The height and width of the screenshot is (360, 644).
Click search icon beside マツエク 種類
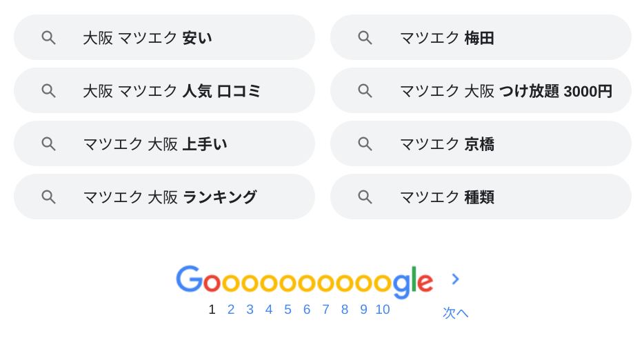(x=365, y=197)
